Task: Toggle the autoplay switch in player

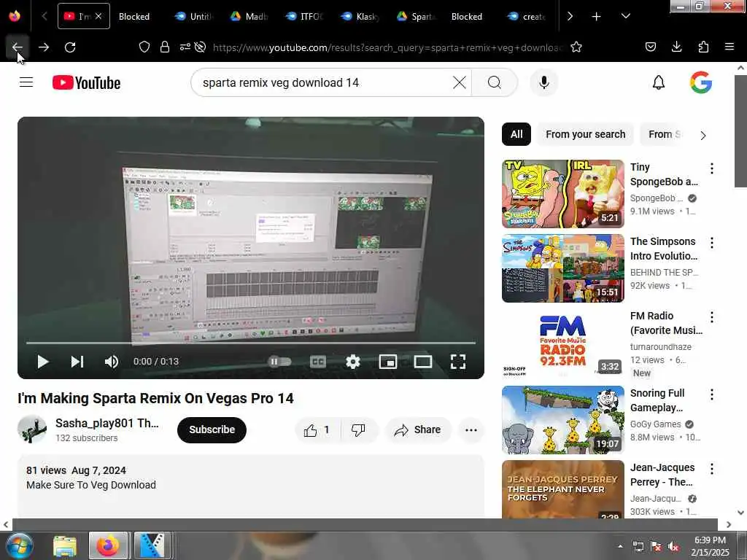Action: click(279, 362)
